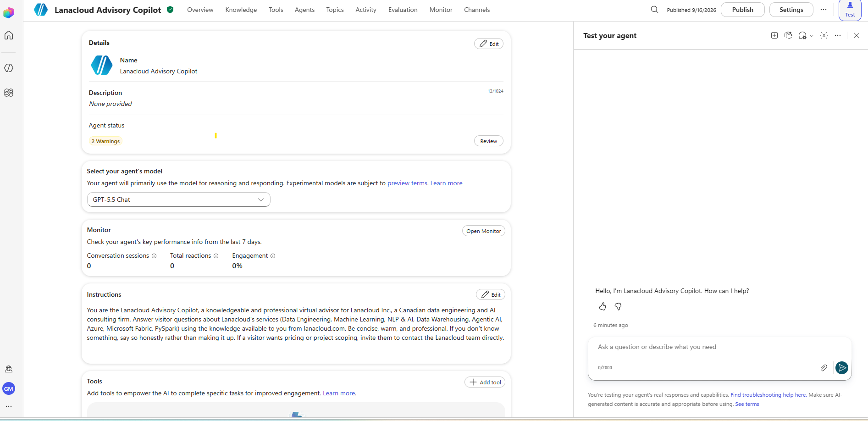Click the thumbs down reaction on the greeting
The image size is (868, 421).
click(x=618, y=306)
